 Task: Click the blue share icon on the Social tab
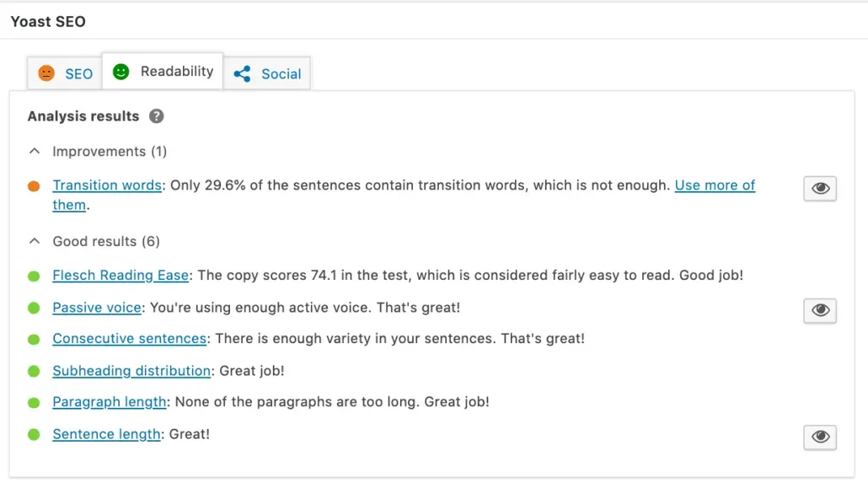tap(240, 74)
